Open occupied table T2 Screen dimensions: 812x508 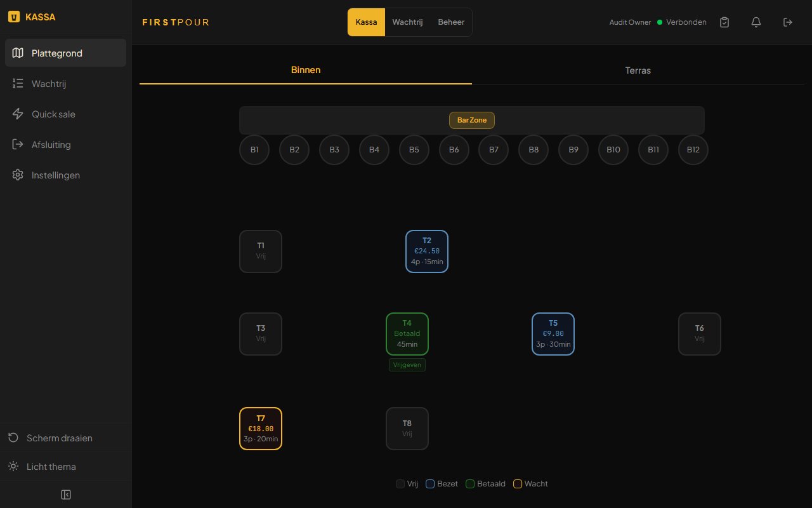(x=427, y=251)
